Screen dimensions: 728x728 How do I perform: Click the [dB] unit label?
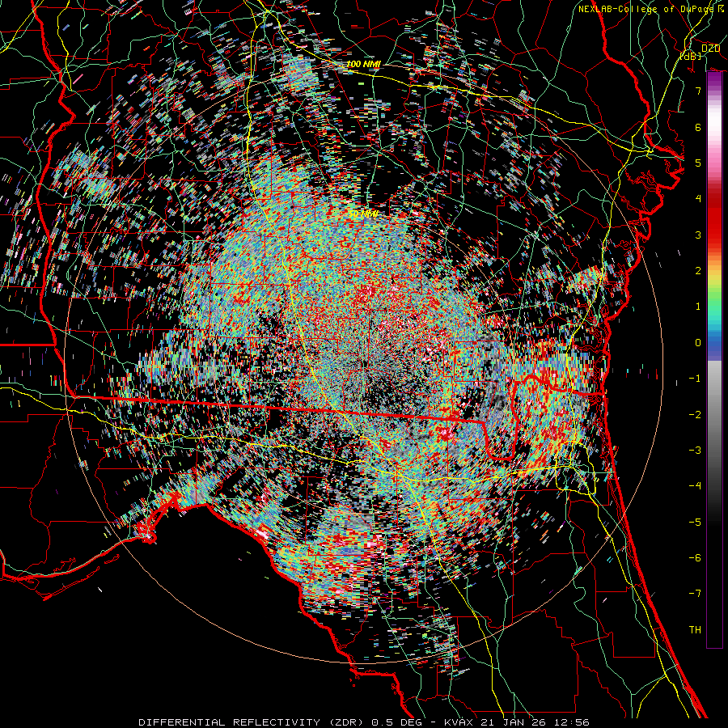[x=691, y=56]
